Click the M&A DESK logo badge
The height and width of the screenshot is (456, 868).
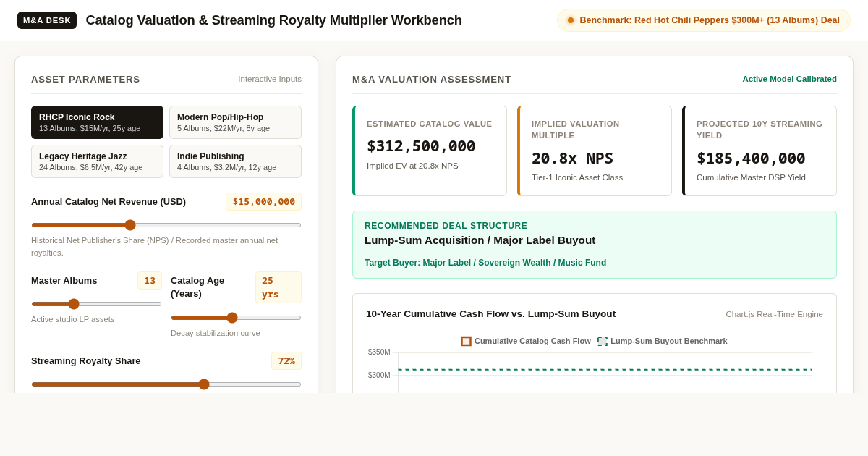tap(47, 20)
